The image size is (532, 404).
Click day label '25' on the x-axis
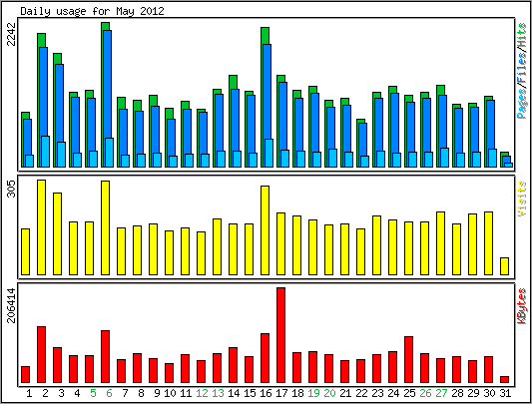(409, 393)
